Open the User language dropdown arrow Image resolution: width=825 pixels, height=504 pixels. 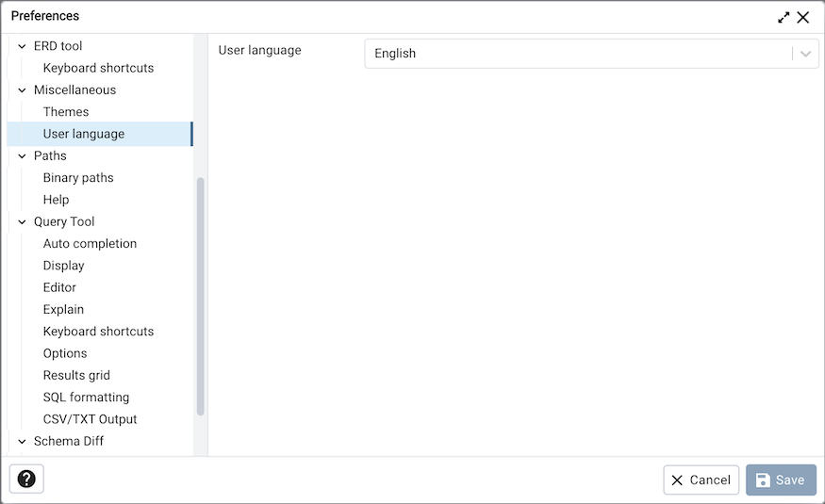[805, 54]
